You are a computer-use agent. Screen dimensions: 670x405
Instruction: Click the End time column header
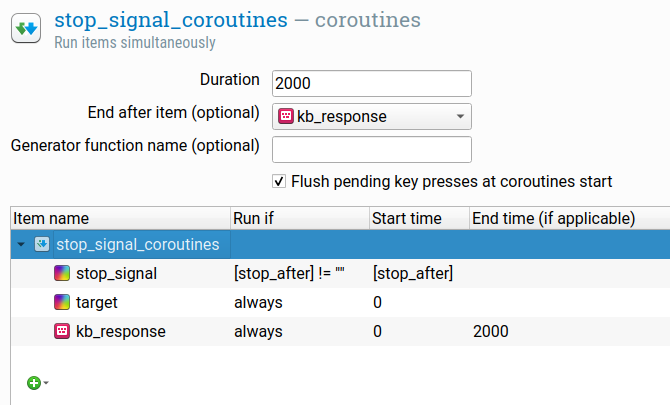tap(570, 218)
